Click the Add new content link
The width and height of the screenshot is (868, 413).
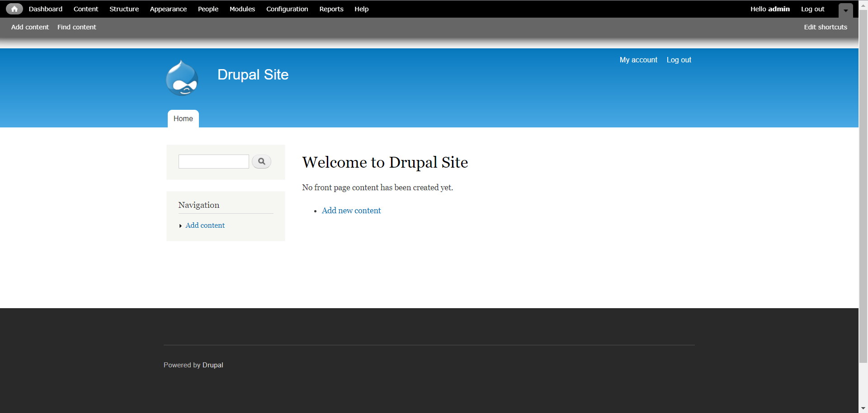click(351, 211)
